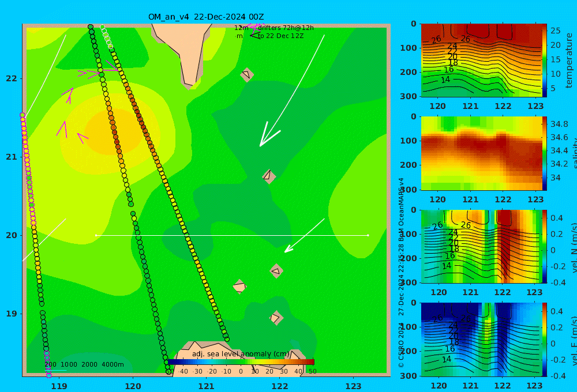Click latitude tick 20 on main map
This screenshot has width=577, height=392.
point(12,235)
